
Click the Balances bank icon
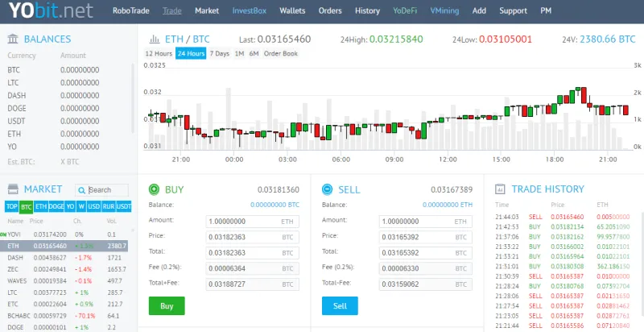point(13,39)
